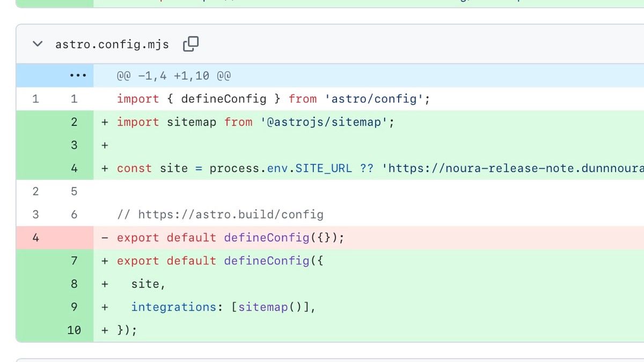This screenshot has height=362, width=644.
Task: Select new line number 6
Action: click(74, 215)
